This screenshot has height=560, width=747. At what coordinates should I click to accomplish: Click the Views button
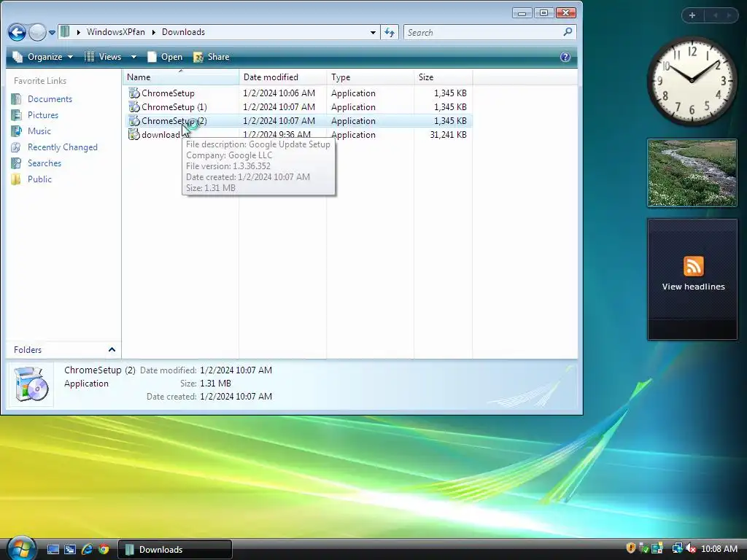point(104,57)
